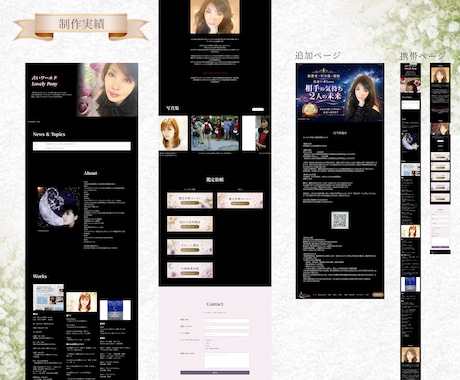Open the white News & Topics list box

click(82, 146)
